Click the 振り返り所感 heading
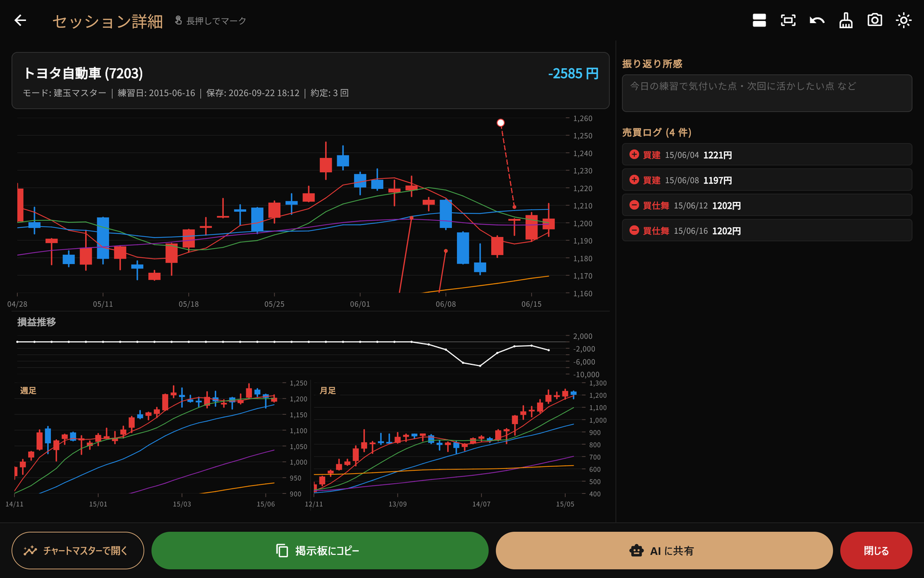This screenshot has width=924, height=578. [652, 64]
